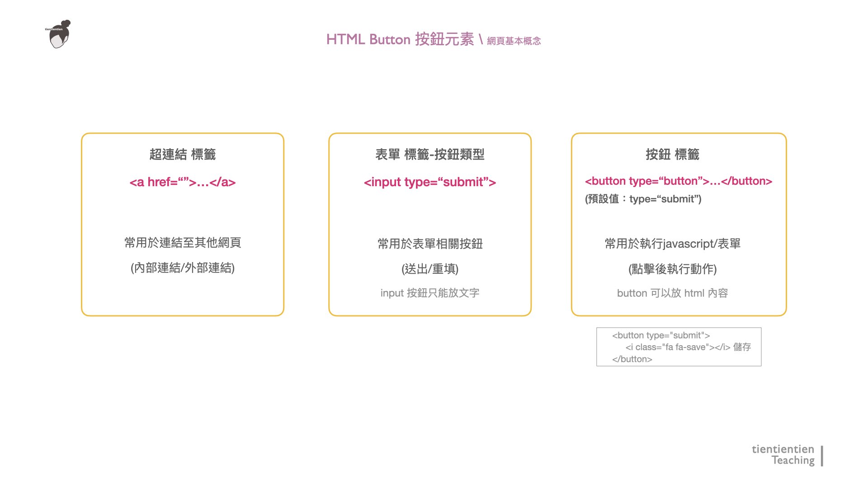Image resolution: width=868 pixels, height=488 pixels.
Task: Click 常用於執行javascript/表單 text
Action: tap(672, 244)
